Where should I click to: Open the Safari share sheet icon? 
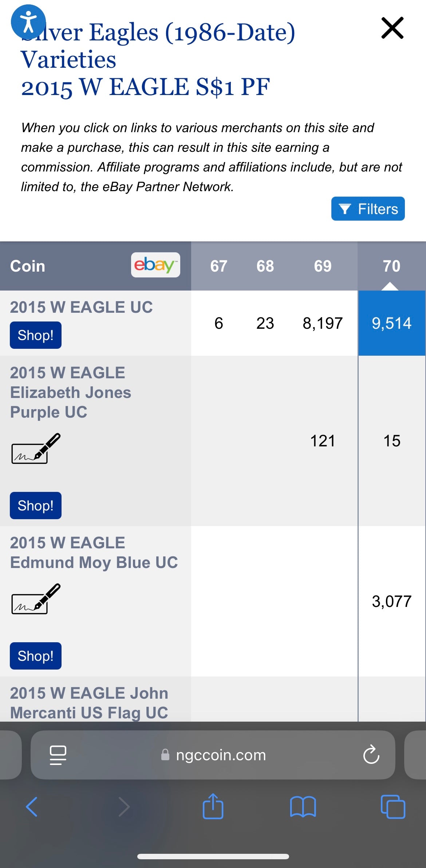[213, 806]
